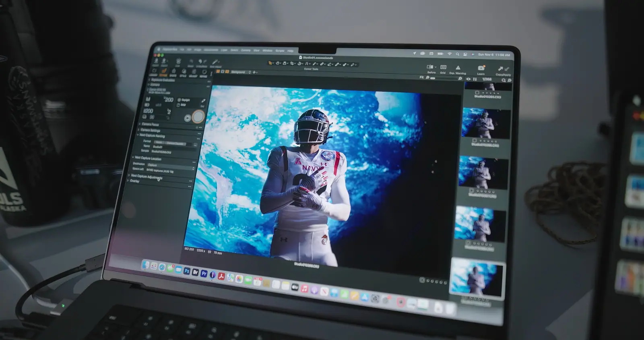Expand the Camera Settings panel

tap(138, 129)
